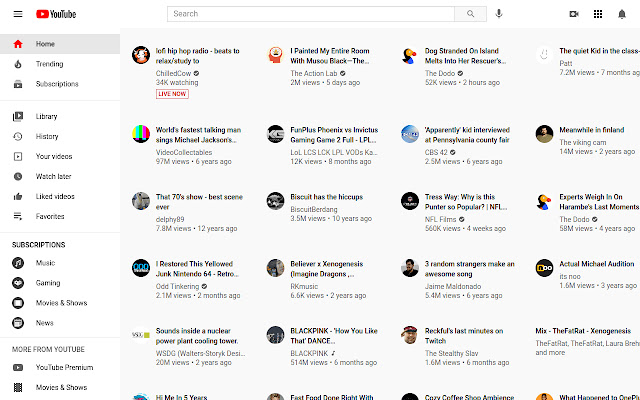
Task: Open NFL Films channel avatar
Action: point(410,201)
